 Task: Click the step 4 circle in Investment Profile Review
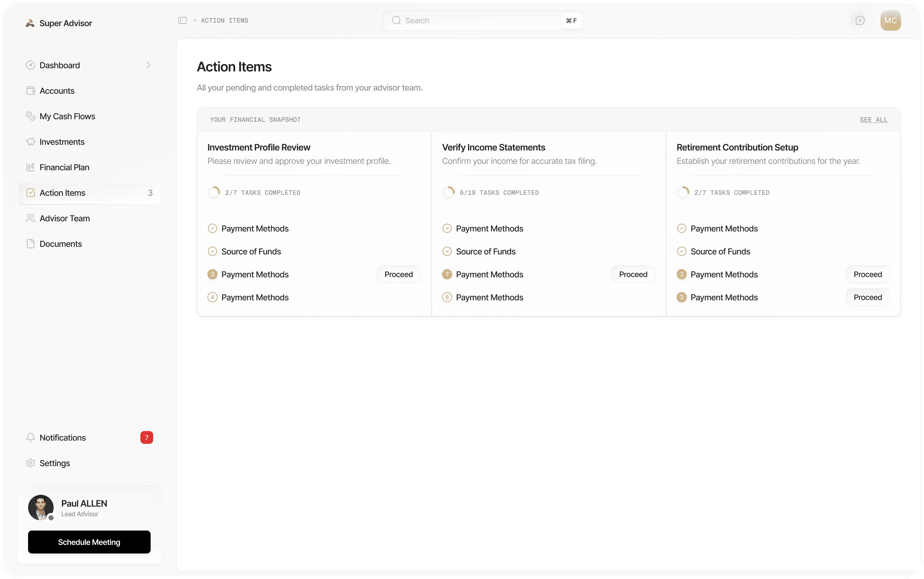[x=212, y=297]
